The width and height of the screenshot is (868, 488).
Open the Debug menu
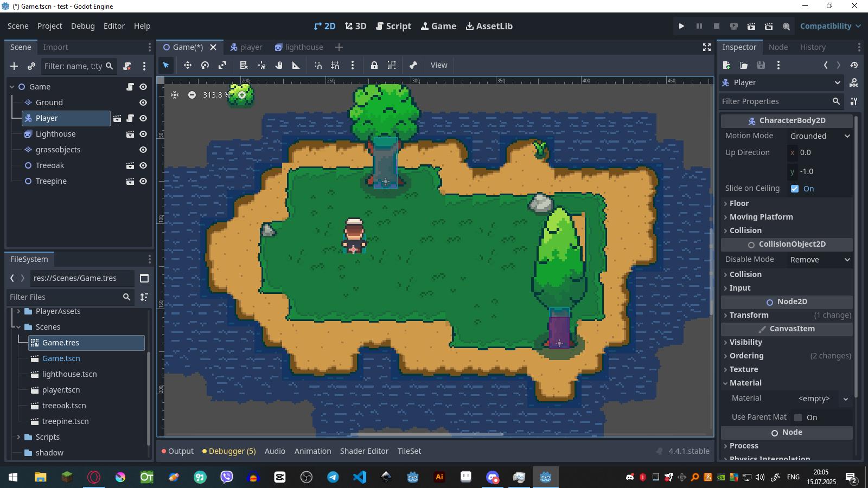[82, 25]
